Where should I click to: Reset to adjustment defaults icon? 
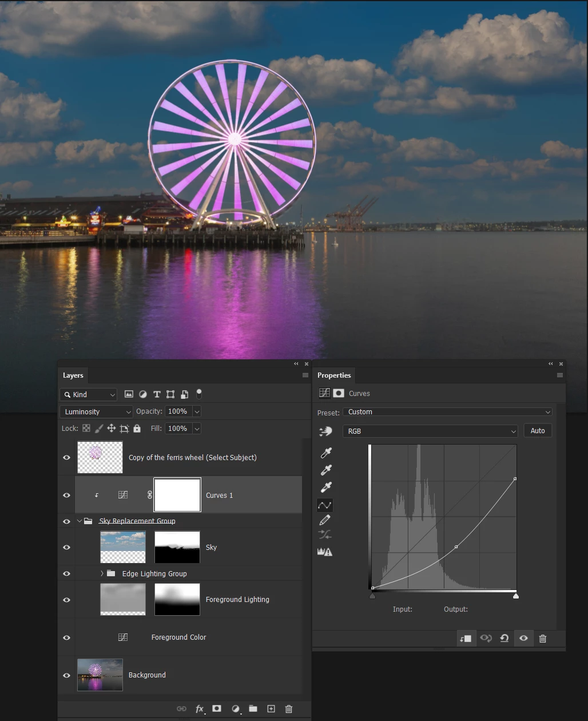coord(504,638)
